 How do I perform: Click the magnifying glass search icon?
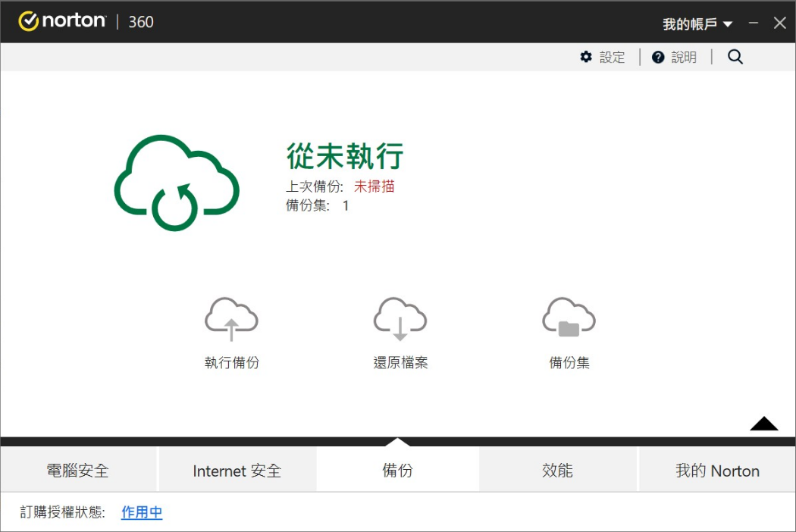point(735,57)
